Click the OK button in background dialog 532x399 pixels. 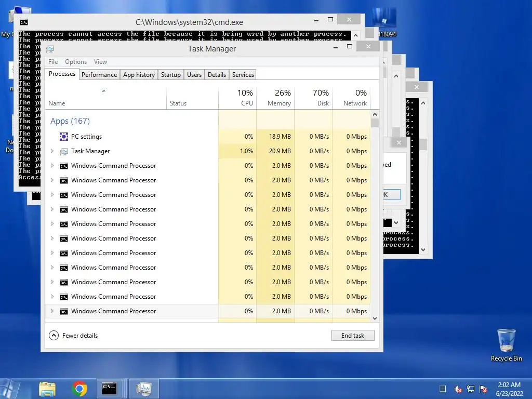392,194
